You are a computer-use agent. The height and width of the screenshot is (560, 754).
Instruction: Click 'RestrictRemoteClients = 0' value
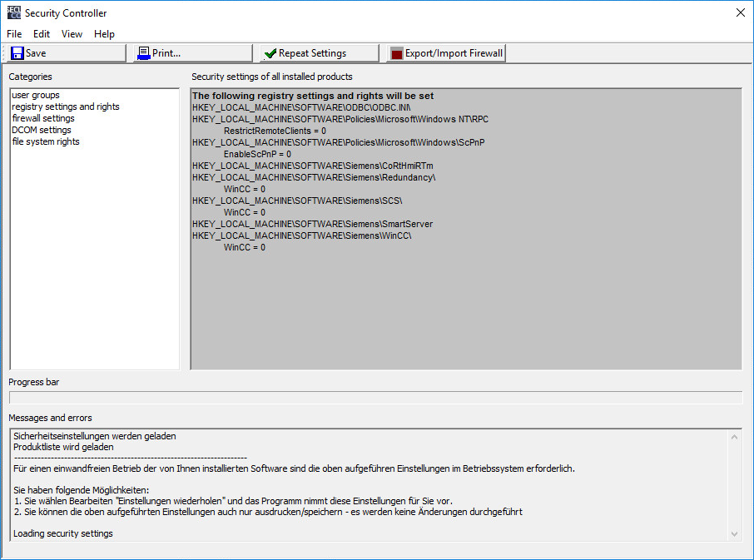pos(275,131)
